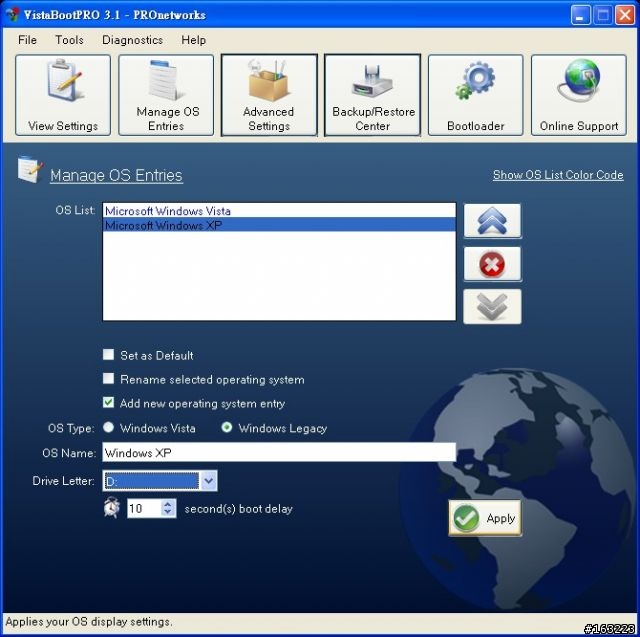This screenshot has height=637, width=640.
Task: Open the File menu
Action: pyautogui.click(x=27, y=40)
